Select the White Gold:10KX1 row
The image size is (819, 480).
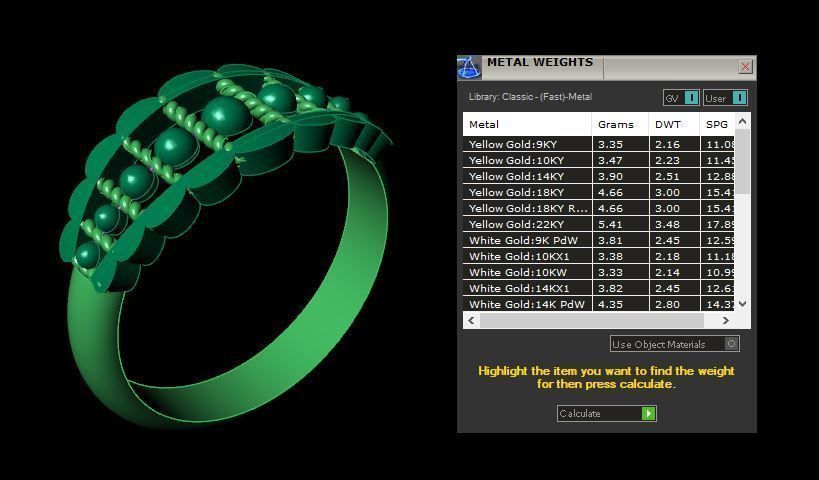point(599,256)
